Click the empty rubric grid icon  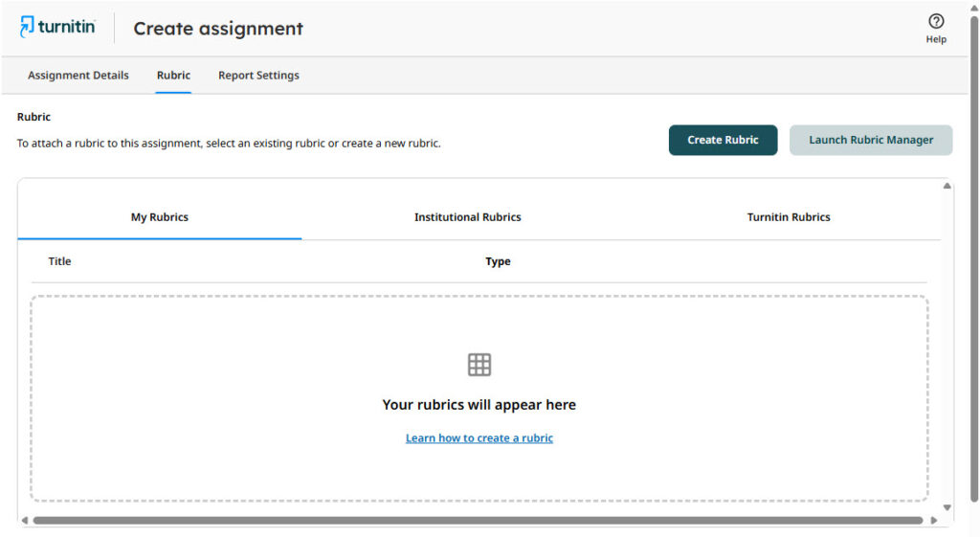click(x=479, y=365)
